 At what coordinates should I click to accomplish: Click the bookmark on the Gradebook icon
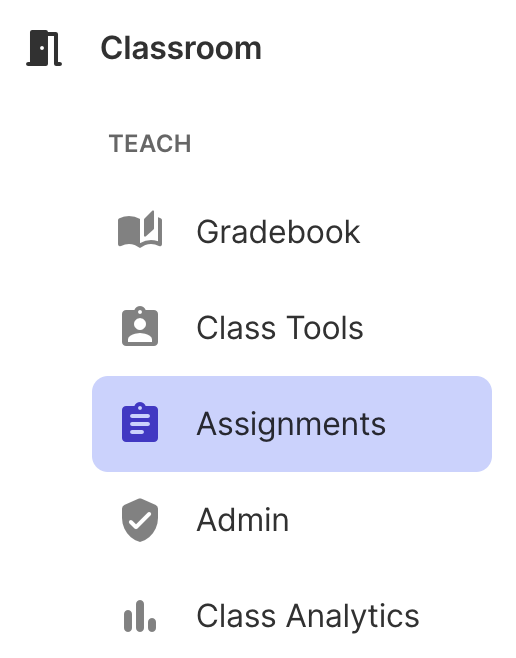(150, 223)
